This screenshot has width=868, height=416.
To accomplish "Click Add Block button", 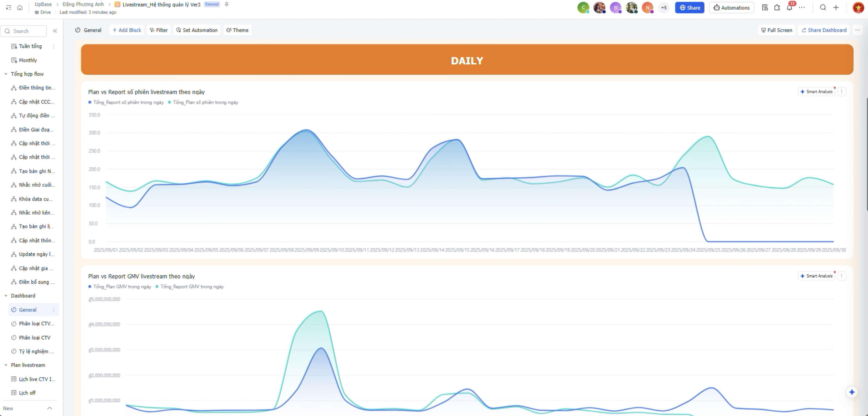I will [x=127, y=30].
